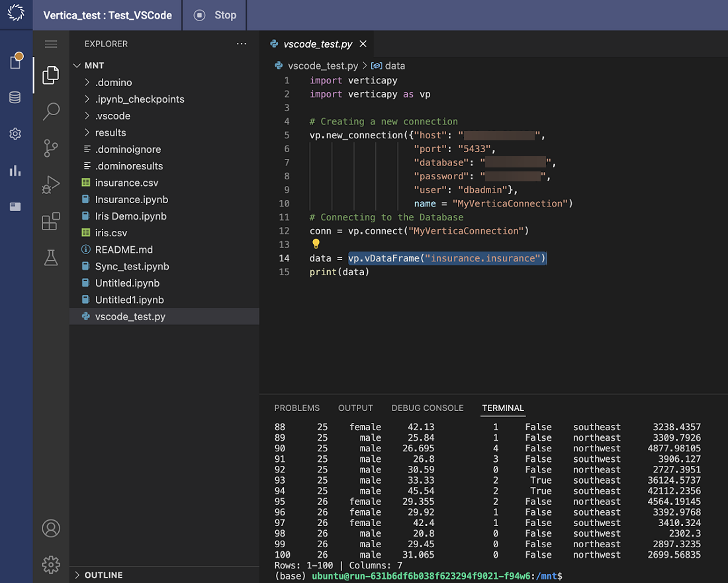Open .dominoignore file

click(x=128, y=149)
